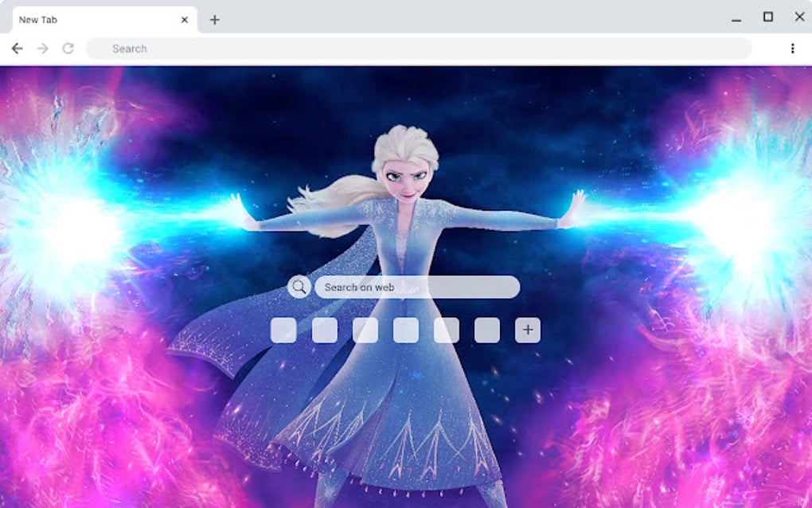The image size is (812, 508).
Task: Click the back navigation arrow
Action: (17, 48)
